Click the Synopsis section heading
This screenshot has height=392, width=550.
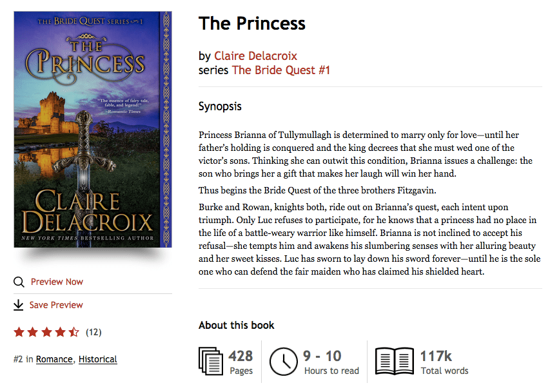point(220,106)
